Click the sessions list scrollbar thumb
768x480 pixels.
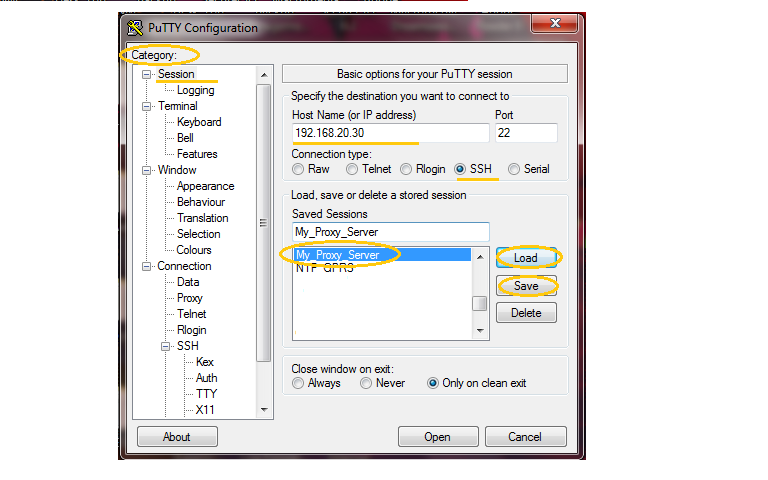(x=480, y=304)
